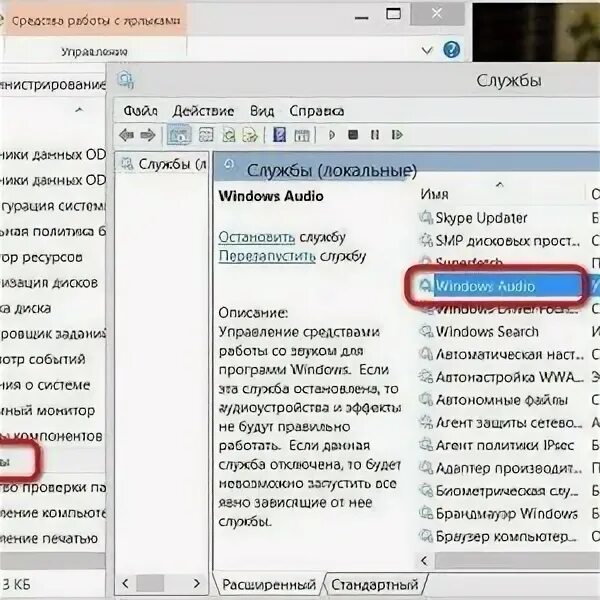The width and height of the screenshot is (600, 600).
Task: Collapse Explorer list with up chevron
Action: [79, 110]
